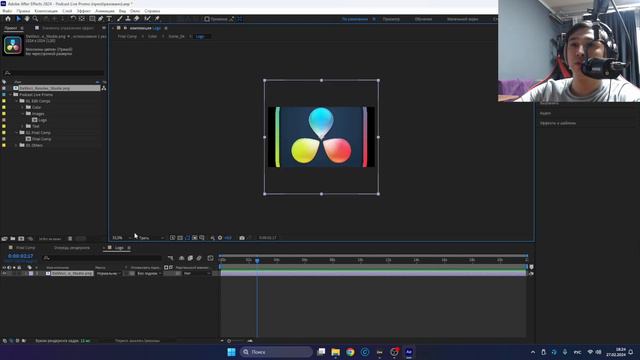Select the Clone Stamp tool
640x360 pixels.
(x=128, y=19)
